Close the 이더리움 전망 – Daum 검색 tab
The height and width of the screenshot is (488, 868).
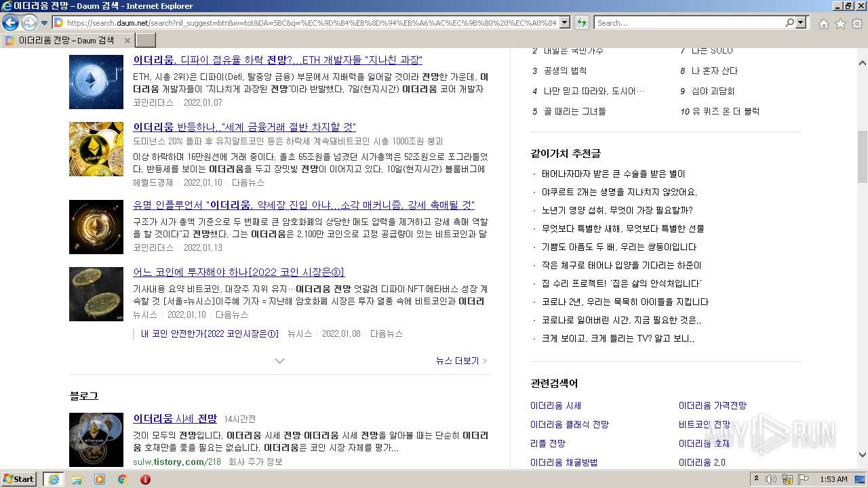point(127,41)
